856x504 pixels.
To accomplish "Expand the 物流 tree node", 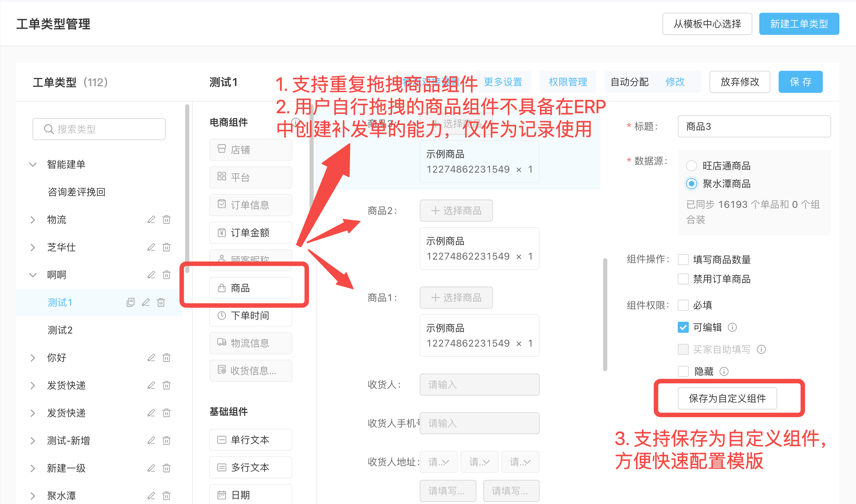I will click(33, 220).
